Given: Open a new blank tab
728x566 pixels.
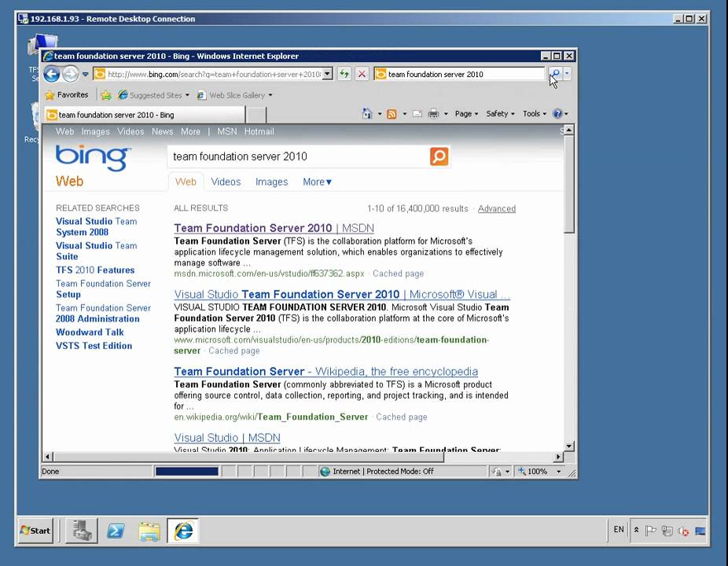Looking at the screenshot, I should coord(256,115).
